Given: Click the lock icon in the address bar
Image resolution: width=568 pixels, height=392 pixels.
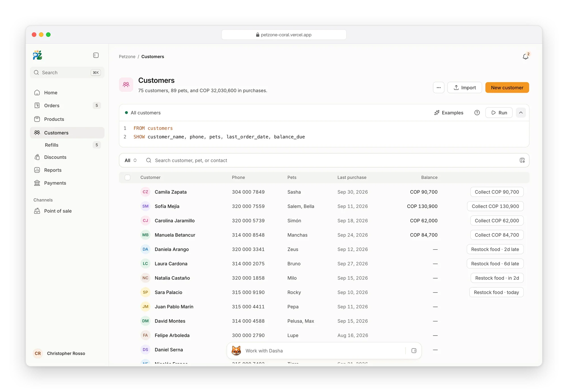Looking at the screenshot, I should (x=258, y=35).
